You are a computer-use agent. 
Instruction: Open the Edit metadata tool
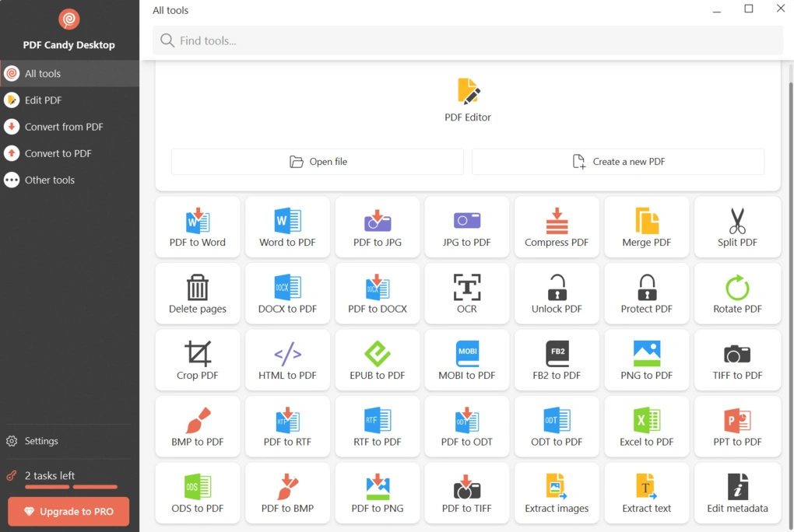[736, 492]
